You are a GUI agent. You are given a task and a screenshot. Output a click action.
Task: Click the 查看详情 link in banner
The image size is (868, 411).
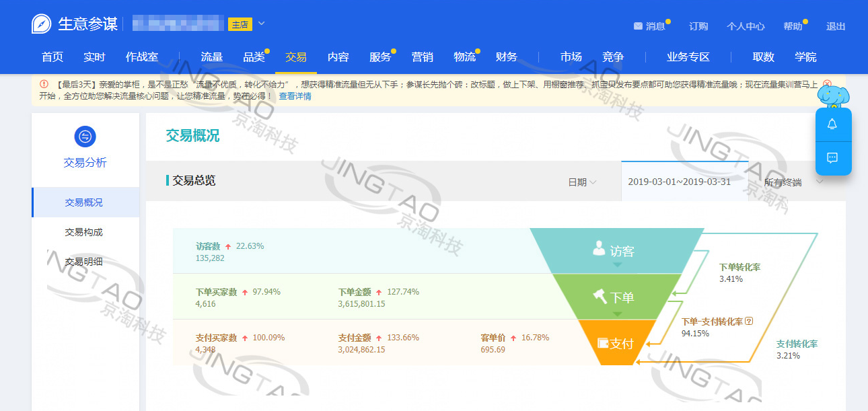[x=295, y=96]
